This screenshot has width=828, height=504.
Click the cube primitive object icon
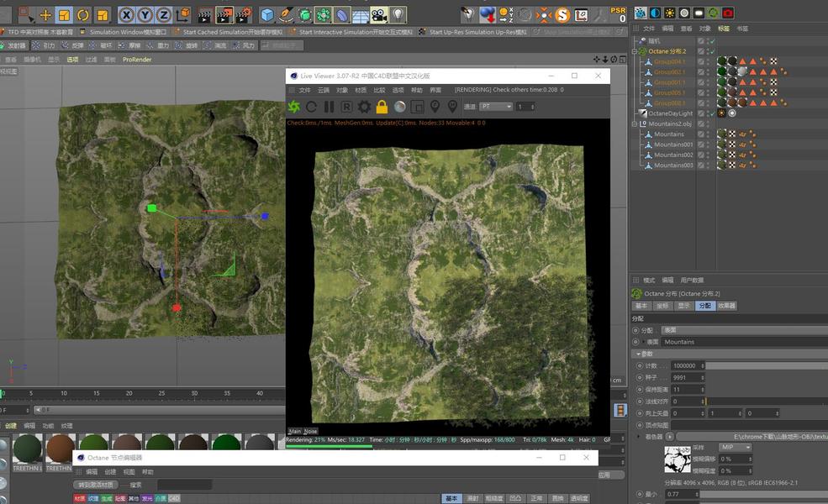[x=267, y=15]
